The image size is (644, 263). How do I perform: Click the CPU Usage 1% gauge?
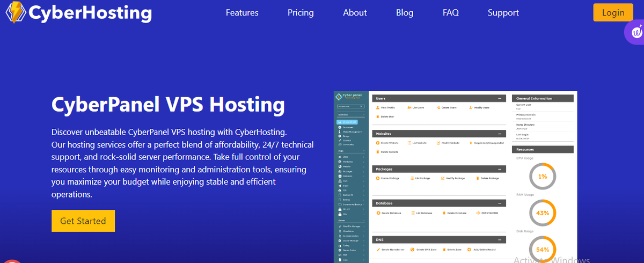tap(542, 176)
